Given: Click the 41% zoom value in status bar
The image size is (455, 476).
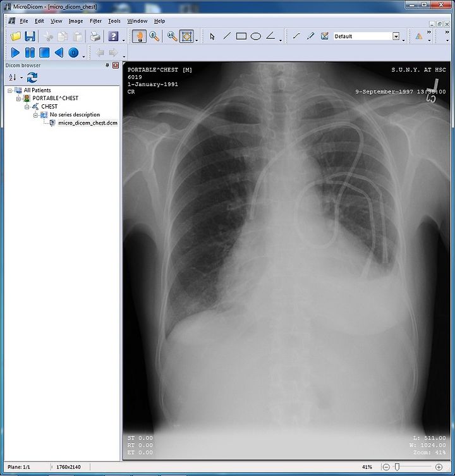Looking at the screenshot, I should (367, 467).
